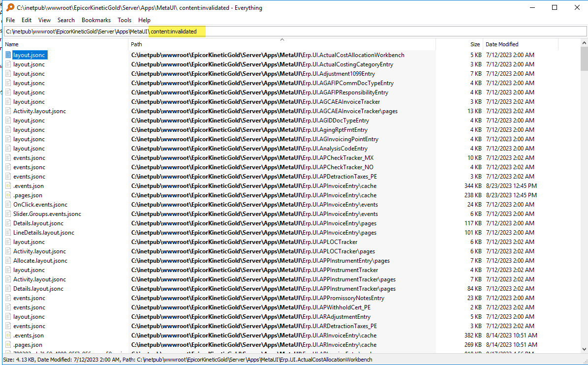Select the layout.jsonc file in Erp.UI.AnalysisCodeEntry
The image size is (588, 365).
coord(29,149)
